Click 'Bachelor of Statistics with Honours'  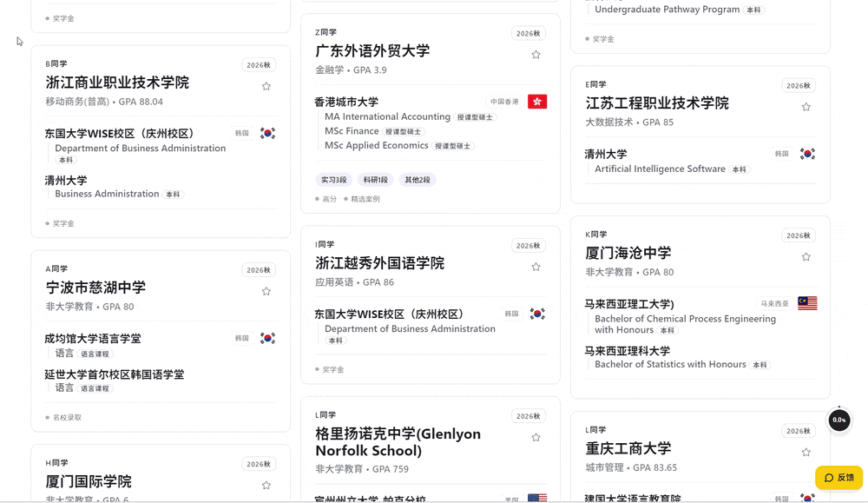click(x=670, y=364)
